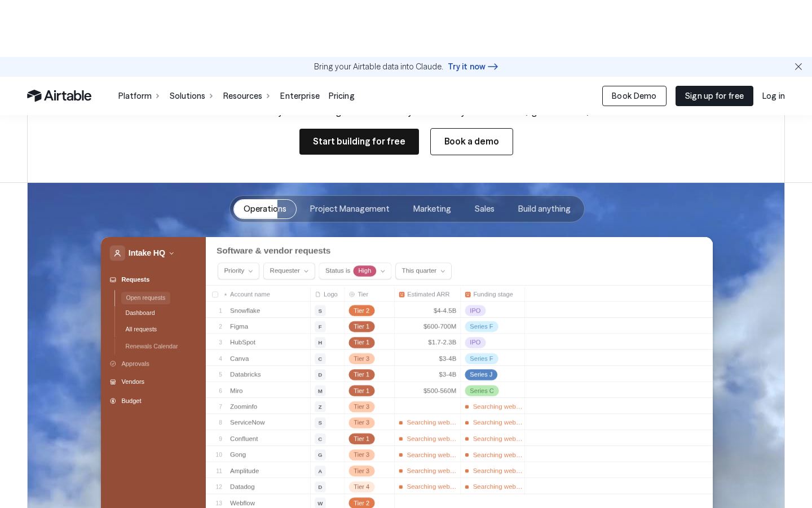
Task: Click the Amplitude A logo icon
Action: click(x=320, y=471)
